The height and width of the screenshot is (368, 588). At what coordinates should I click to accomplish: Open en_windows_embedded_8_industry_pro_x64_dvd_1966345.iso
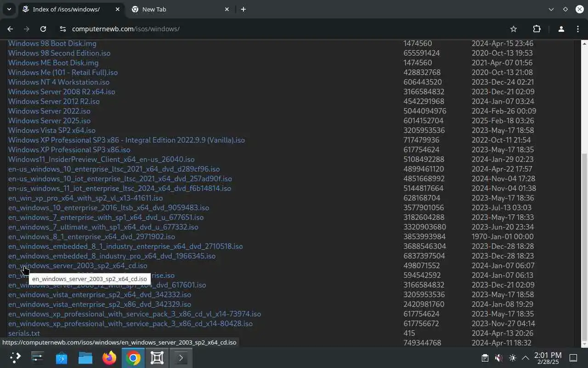pos(112,256)
